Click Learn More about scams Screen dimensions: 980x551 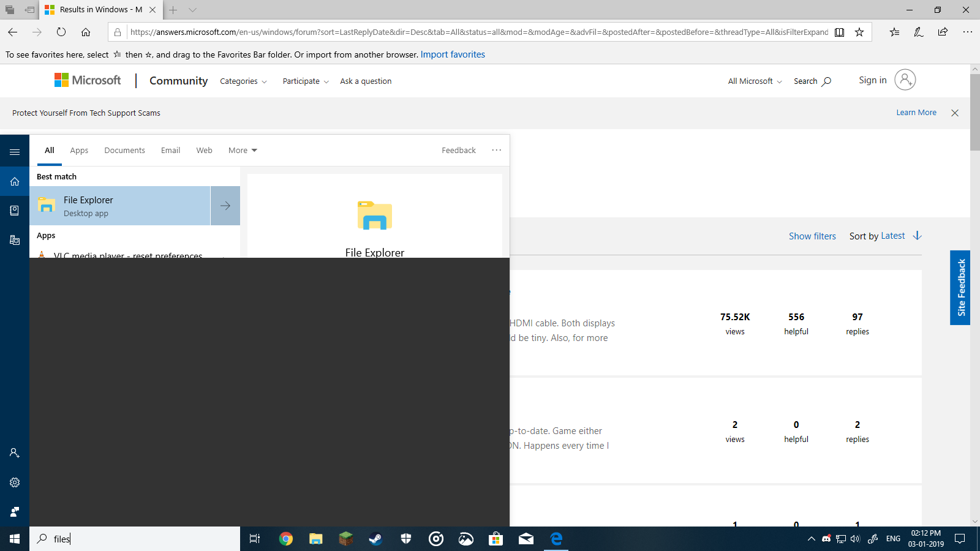916,113
